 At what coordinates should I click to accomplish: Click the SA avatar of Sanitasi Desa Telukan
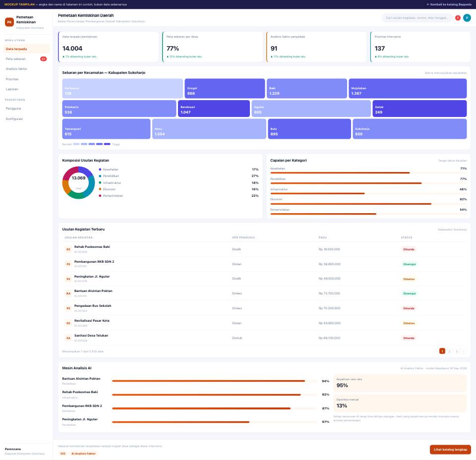point(68,338)
